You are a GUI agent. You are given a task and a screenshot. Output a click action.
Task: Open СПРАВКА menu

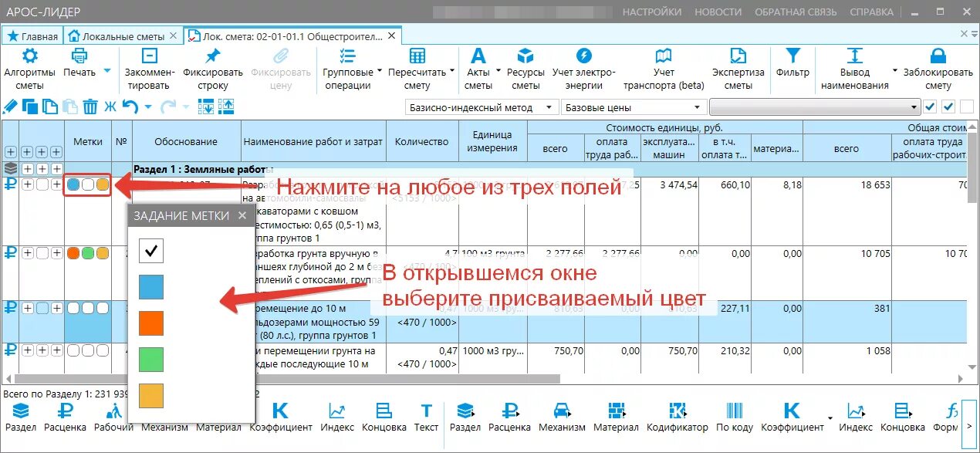coord(871,12)
